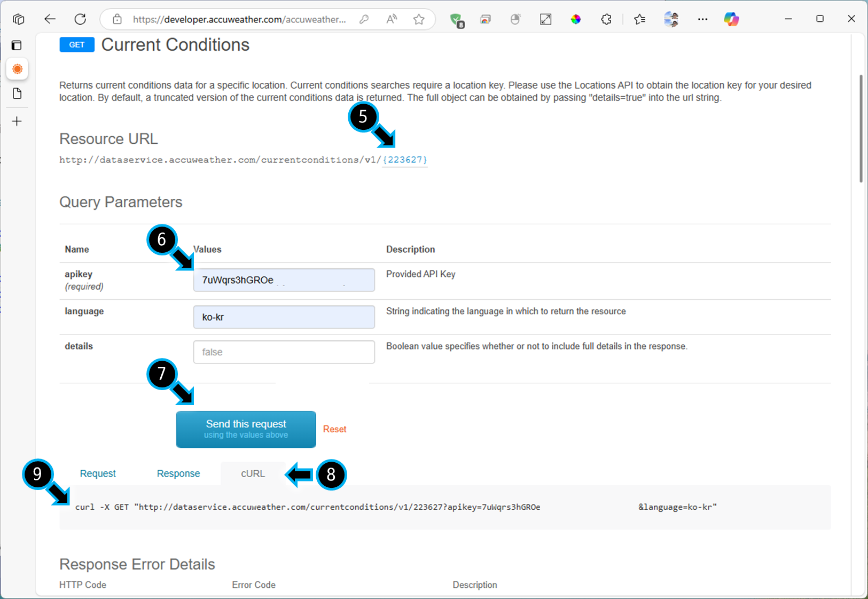Click the 'Values' column header
This screenshot has width=868, height=599.
click(207, 250)
